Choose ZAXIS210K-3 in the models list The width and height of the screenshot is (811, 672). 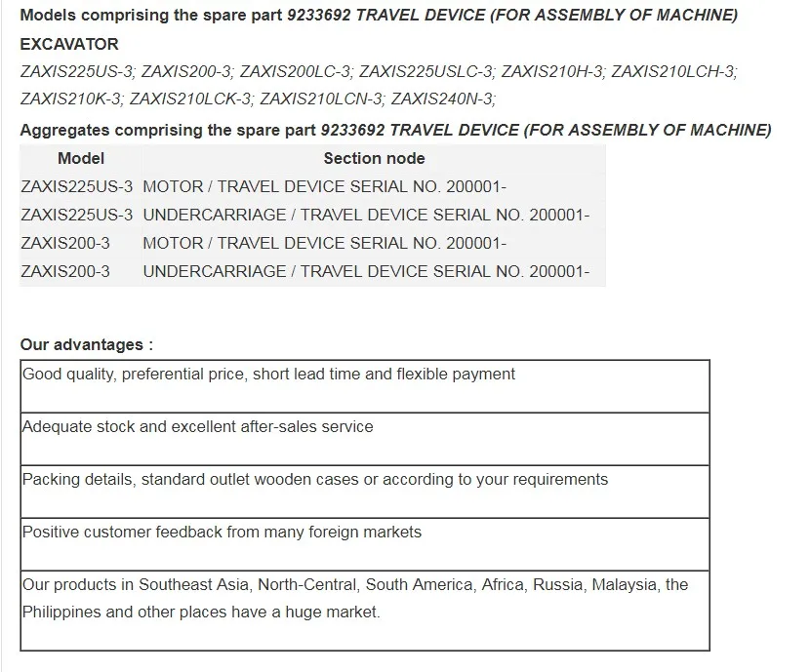[x=70, y=99]
